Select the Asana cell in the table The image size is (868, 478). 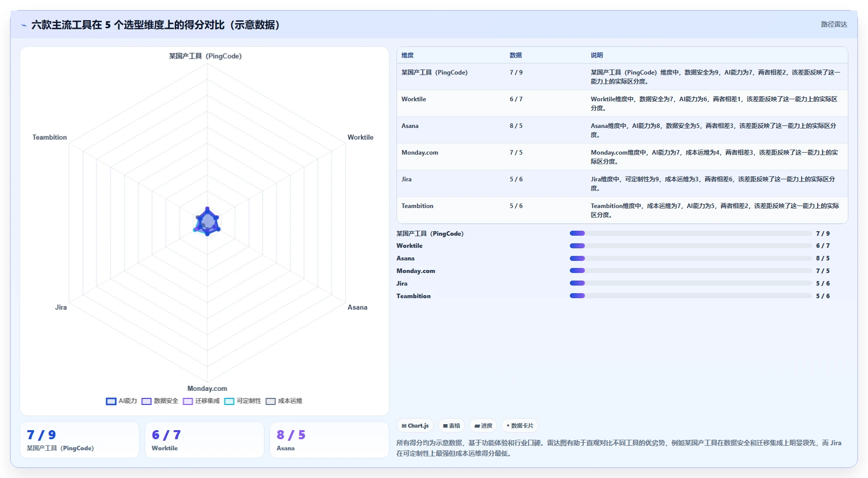[x=410, y=126]
